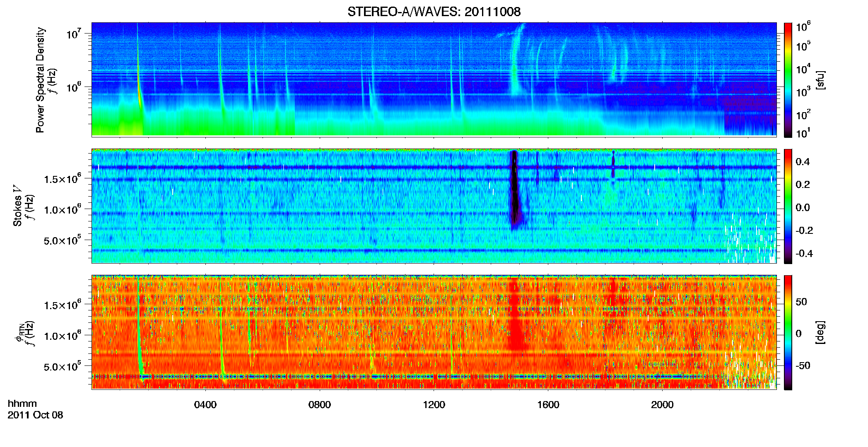The height and width of the screenshot is (447, 868).
Task: Click the 1200 time tick label
Action: coord(434,405)
